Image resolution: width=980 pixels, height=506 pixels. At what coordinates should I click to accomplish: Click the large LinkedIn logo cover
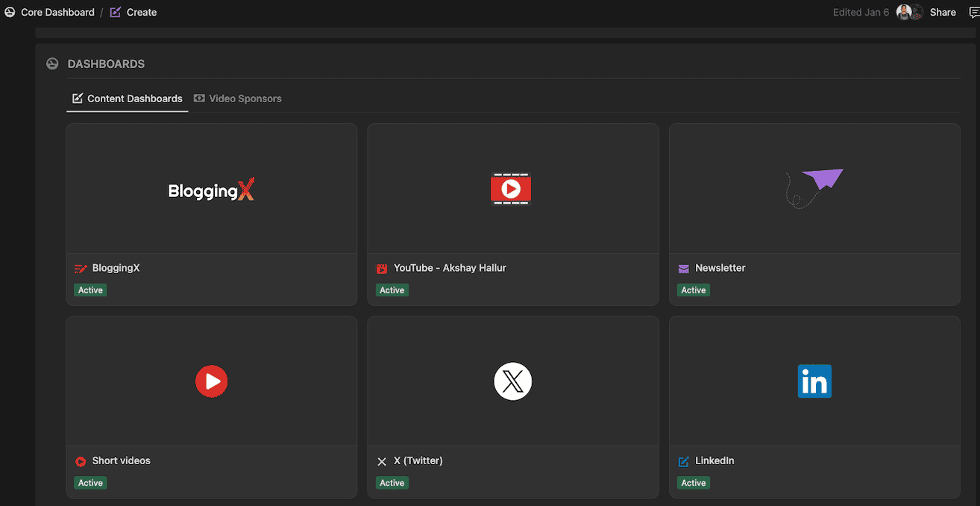click(814, 381)
